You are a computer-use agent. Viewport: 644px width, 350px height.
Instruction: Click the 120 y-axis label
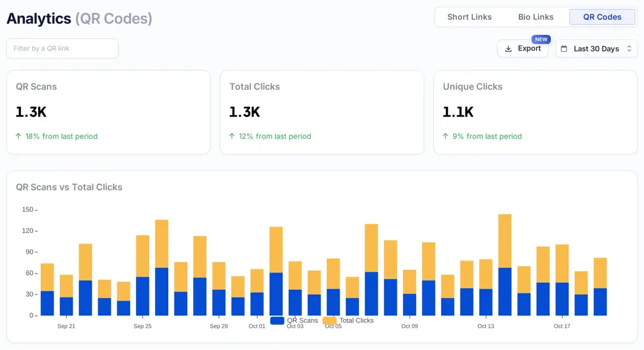pos(27,231)
